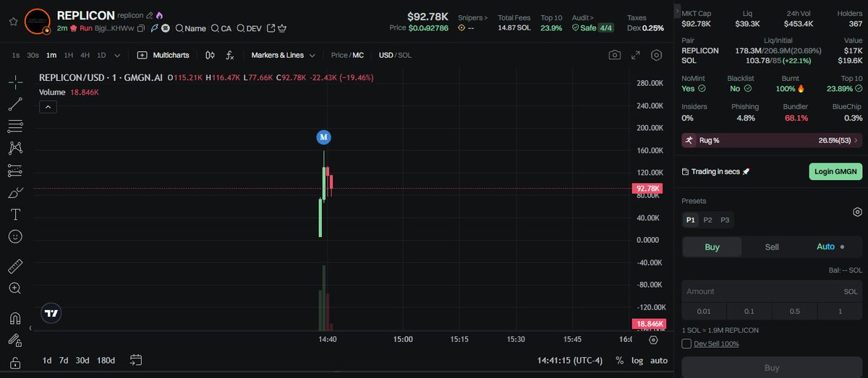Viewport: 868px width, 378px height.
Task: Take a chart snapshot with camera icon
Action: click(614, 55)
